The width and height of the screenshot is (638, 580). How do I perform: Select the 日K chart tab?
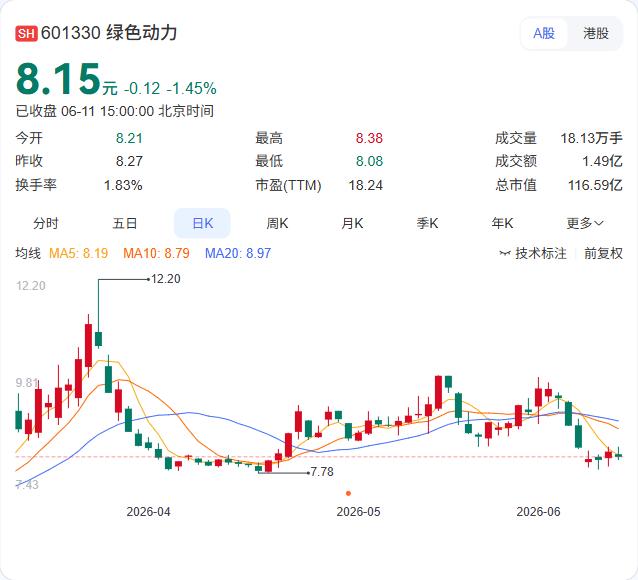pos(202,223)
